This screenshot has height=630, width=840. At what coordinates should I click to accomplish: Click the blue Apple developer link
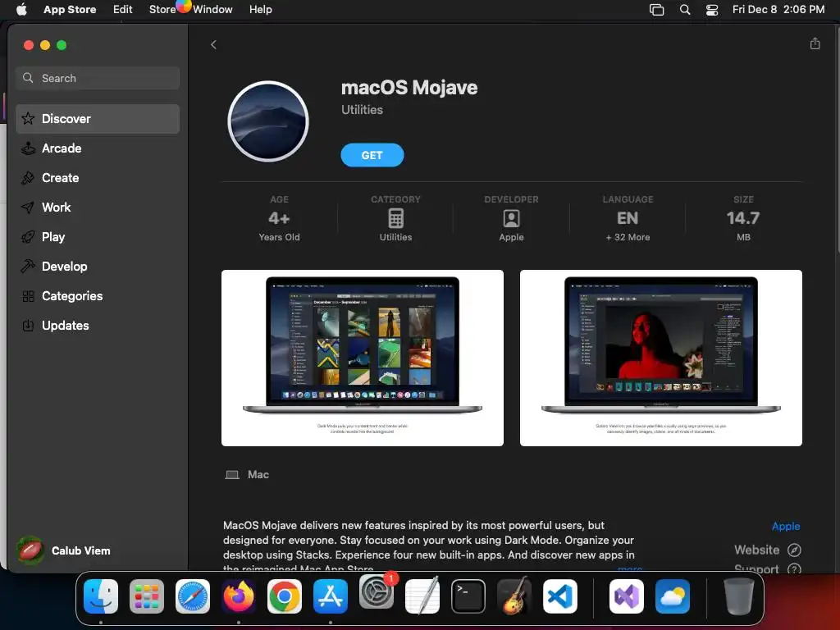pyautogui.click(x=785, y=526)
